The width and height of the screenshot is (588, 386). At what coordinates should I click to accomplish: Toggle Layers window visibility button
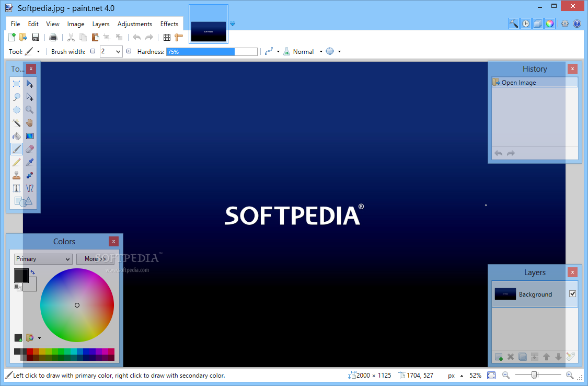tap(538, 24)
